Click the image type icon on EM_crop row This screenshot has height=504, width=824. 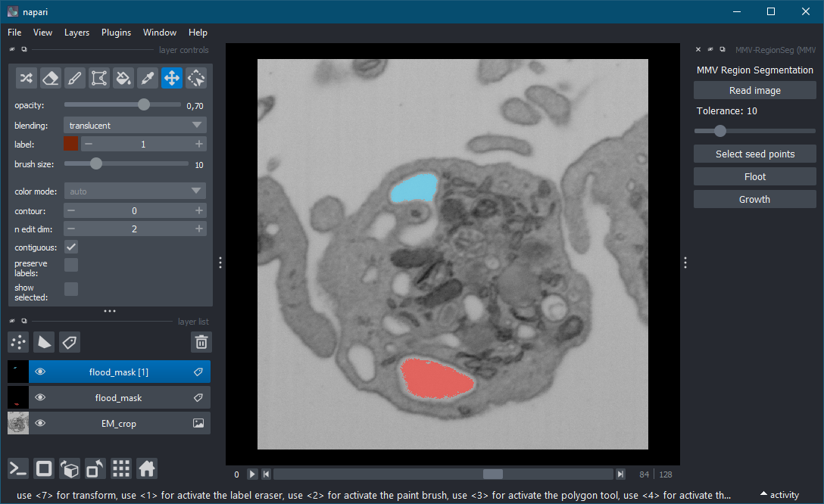[198, 423]
